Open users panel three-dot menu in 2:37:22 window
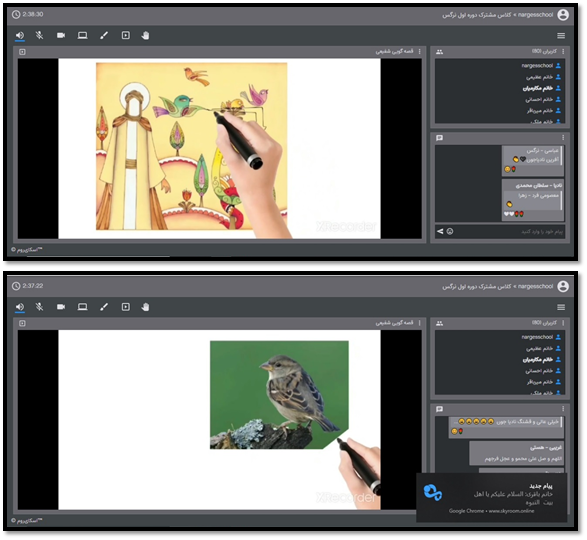 pyautogui.click(x=563, y=323)
